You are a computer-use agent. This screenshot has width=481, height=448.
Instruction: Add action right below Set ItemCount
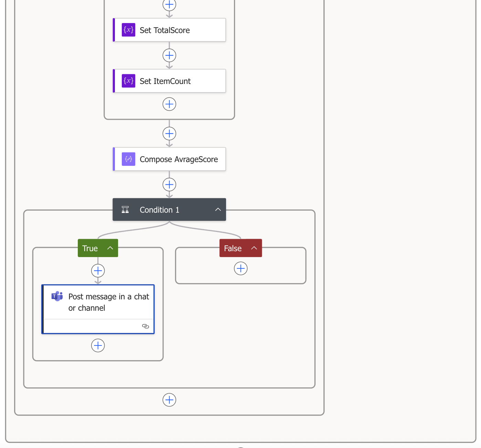tap(169, 104)
